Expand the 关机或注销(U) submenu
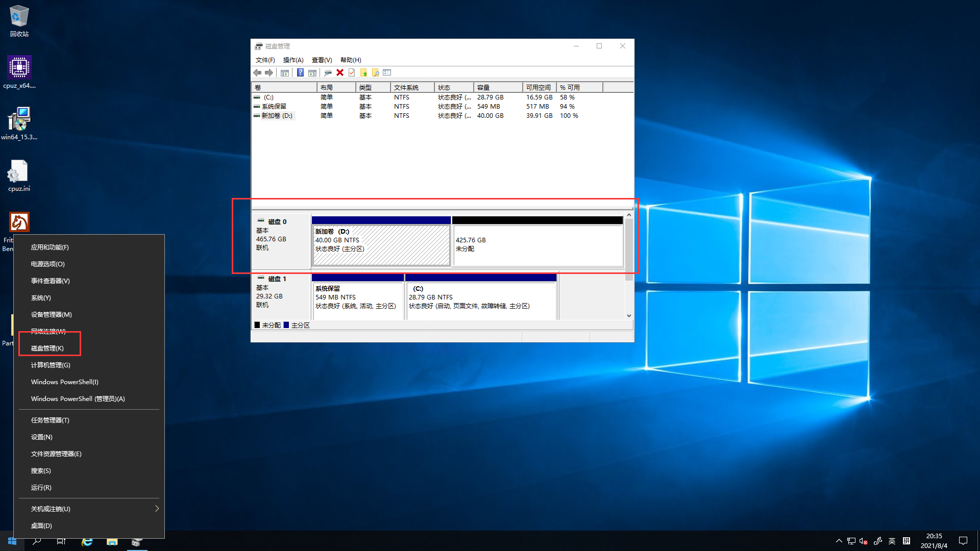 tap(89, 509)
